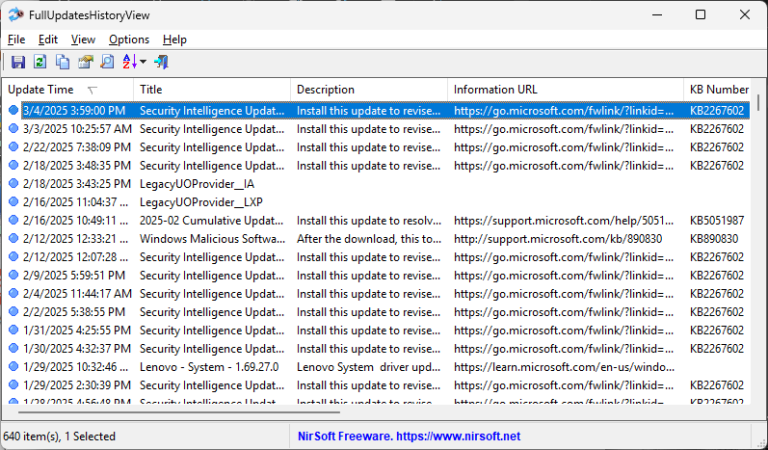This screenshot has width=768, height=450.
Task: Click the A-Z sort toolbar icon
Action: tap(129, 62)
